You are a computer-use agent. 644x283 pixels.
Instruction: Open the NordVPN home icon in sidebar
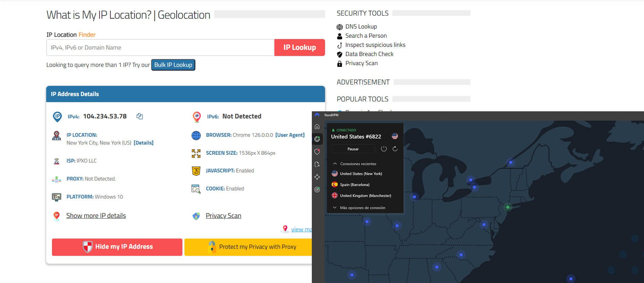[x=317, y=127]
